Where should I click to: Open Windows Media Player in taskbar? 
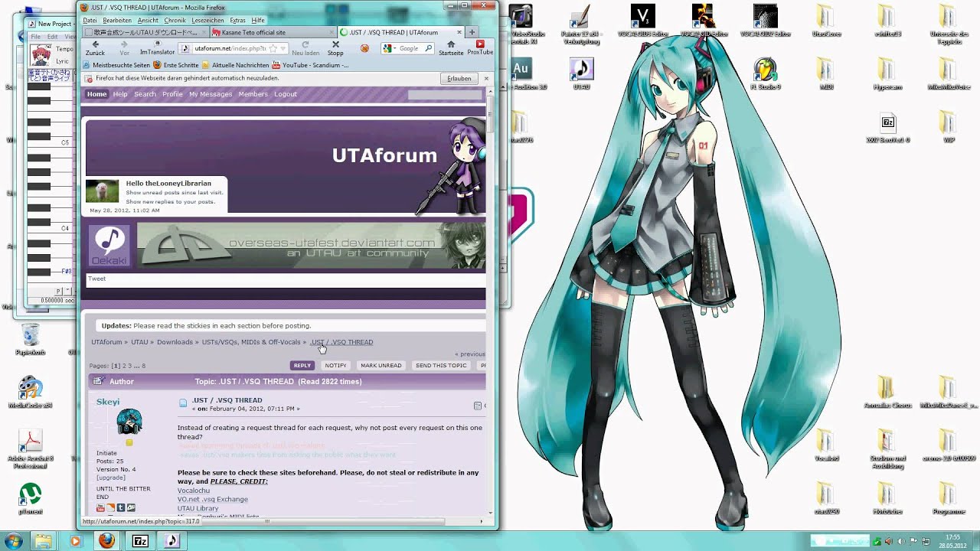(x=74, y=540)
